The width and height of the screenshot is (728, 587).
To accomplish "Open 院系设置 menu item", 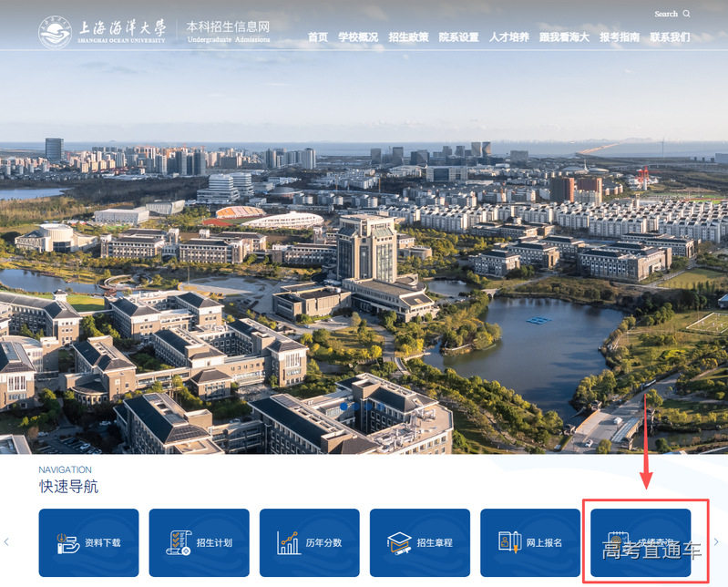I will coord(458,37).
